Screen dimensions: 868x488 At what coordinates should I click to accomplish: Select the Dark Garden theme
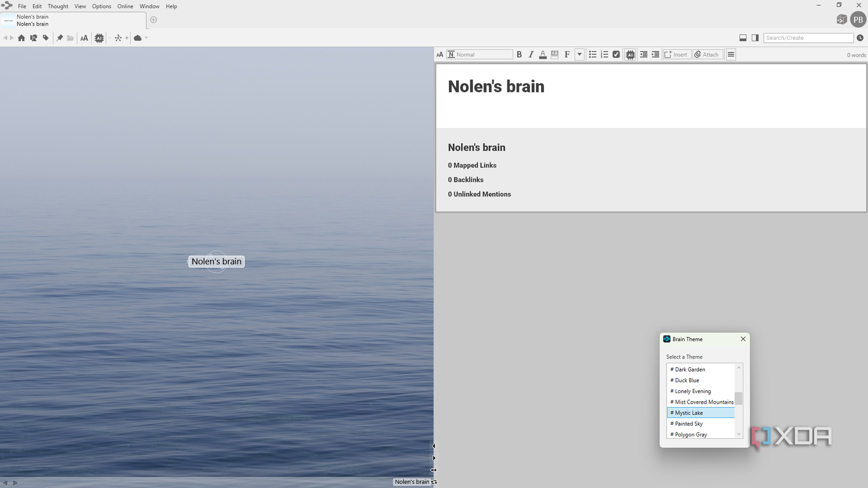click(701, 369)
